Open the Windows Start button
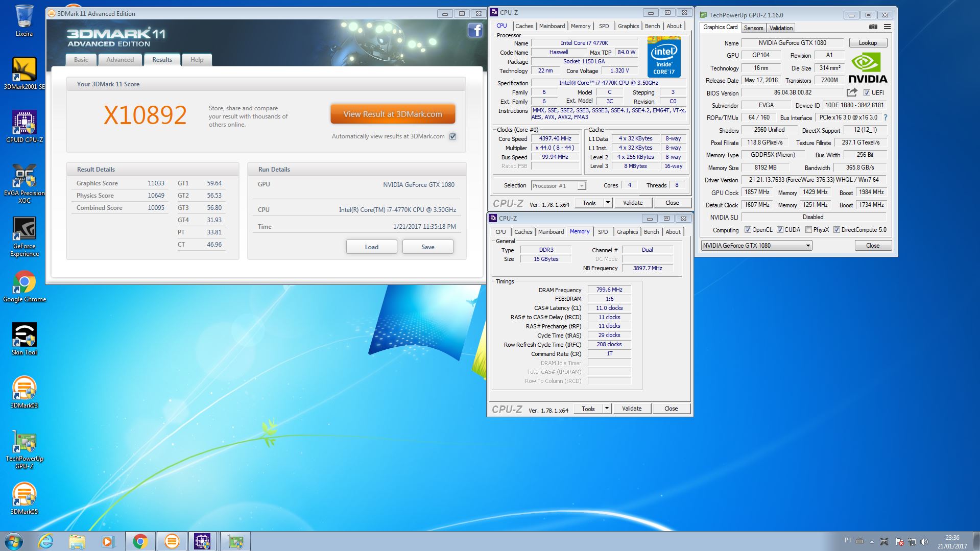 [x=14, y=541]
